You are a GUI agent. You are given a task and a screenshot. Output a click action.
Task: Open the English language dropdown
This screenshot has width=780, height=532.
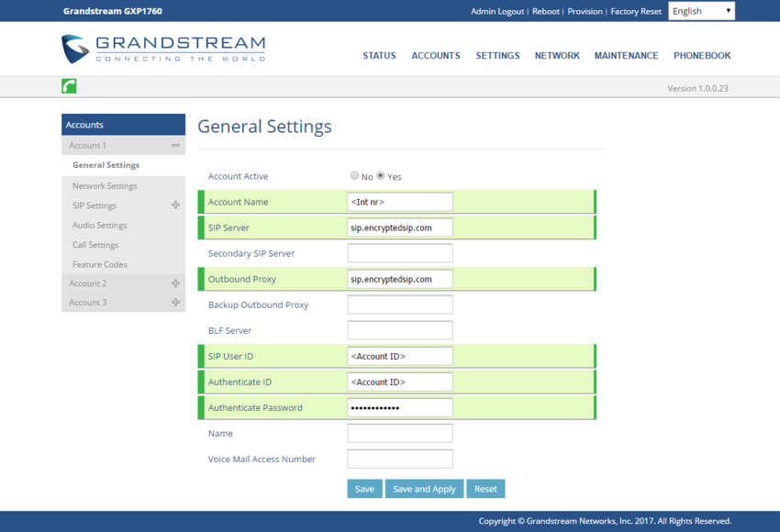(x=701, y=11)
